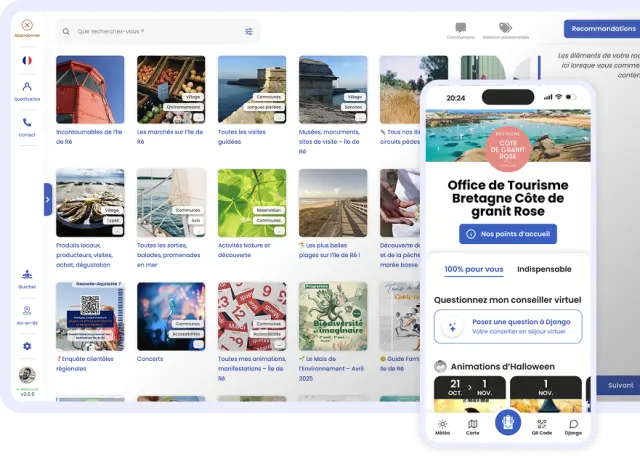640x459 pixels.
Task: Click the Abandonner close icon
Action: (x=27, y=25)
